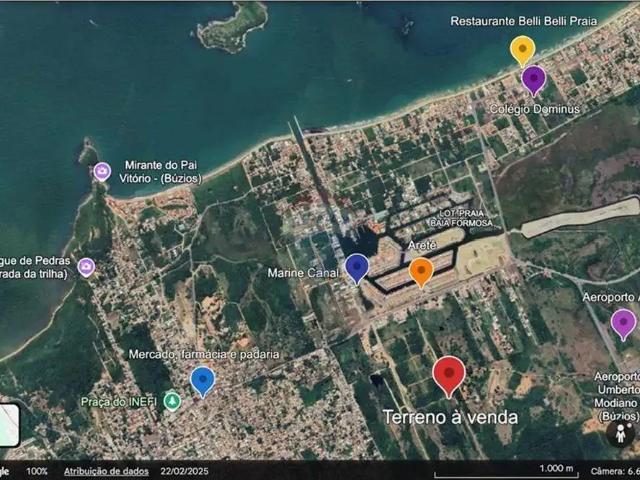This screenshot has width=640, height=480.
Task: Open the map layer thumbnail
Action: pyautogui.click(x=8, y=425)
